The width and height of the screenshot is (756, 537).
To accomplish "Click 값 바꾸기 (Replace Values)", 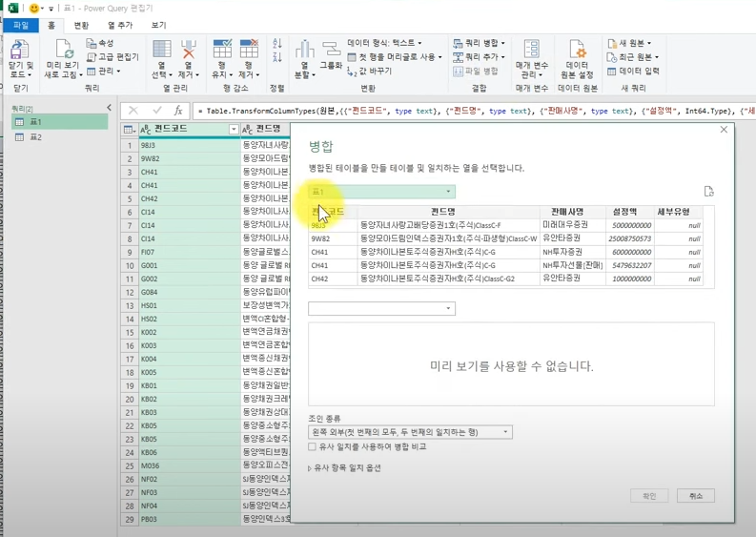I will click(370, 71).
